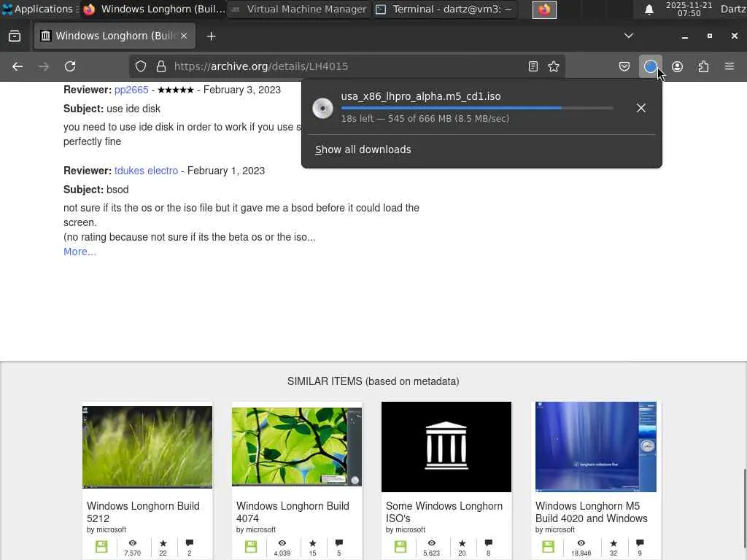The image size is (747, 560).
Task: Open notifications bell in panel
Action: click(649, 9)
